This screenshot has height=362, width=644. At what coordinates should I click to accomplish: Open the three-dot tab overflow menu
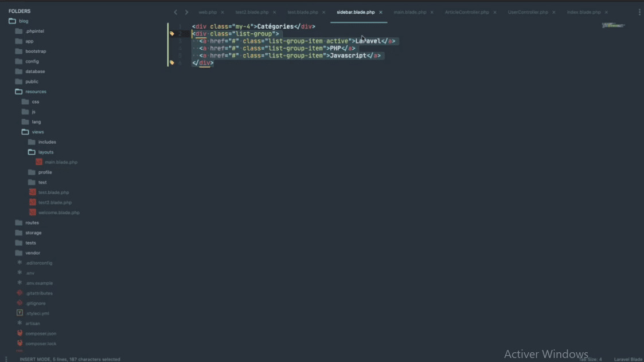tap(639, 12)
